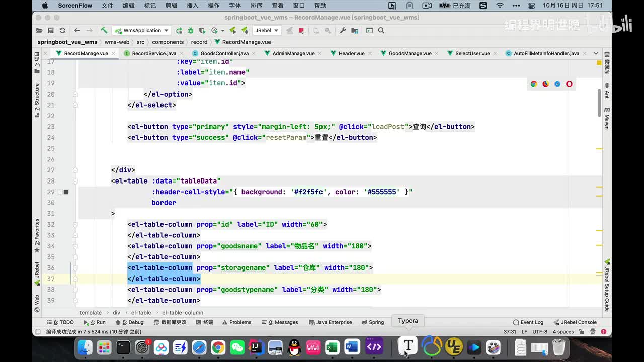Click the LF line separator in status bar
This screenshot has height=362, width=644.
(525, 332)
